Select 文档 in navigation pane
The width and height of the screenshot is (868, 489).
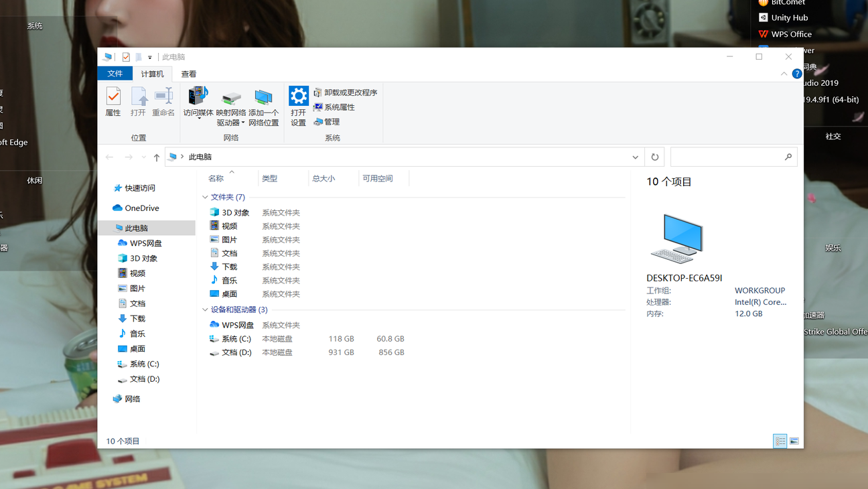click(131, 303)
